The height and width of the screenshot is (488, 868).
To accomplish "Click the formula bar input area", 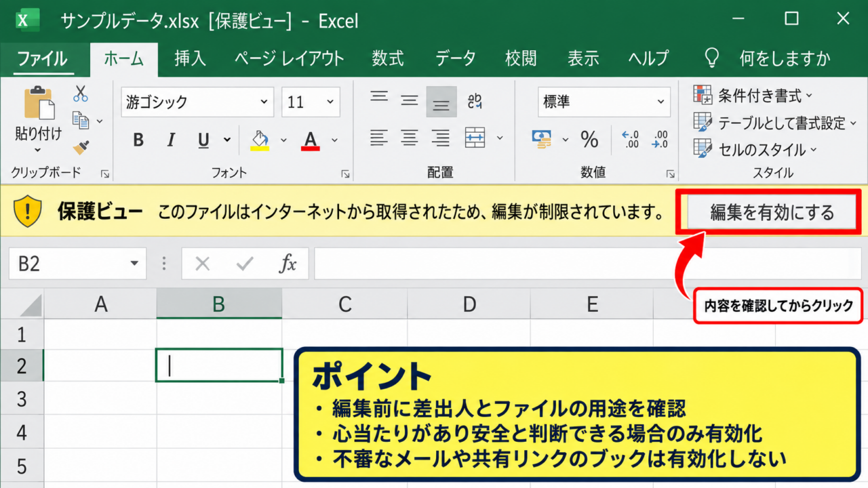I will (589, 263).
